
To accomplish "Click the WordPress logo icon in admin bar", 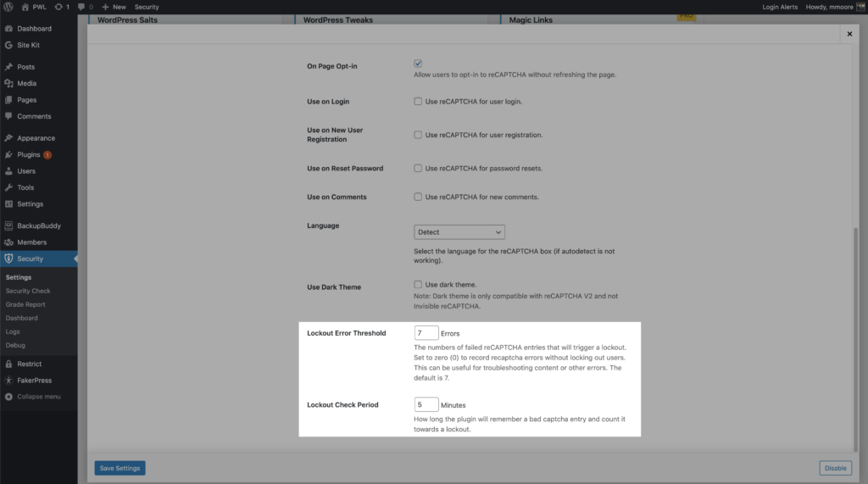I will [8, 7].
